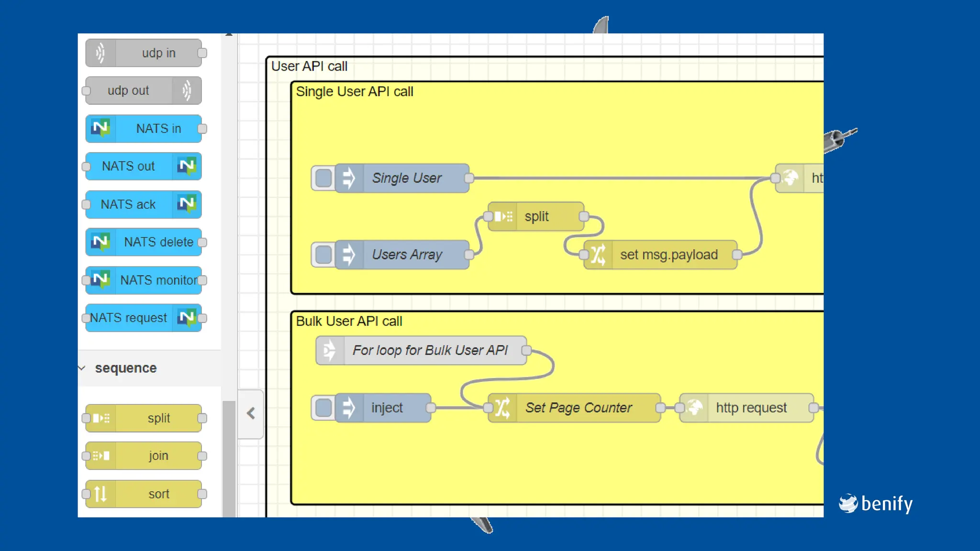Click scroll-up arrow of palette scrollbar
This screenshot has width=980, height=551.
click(229, 35)
